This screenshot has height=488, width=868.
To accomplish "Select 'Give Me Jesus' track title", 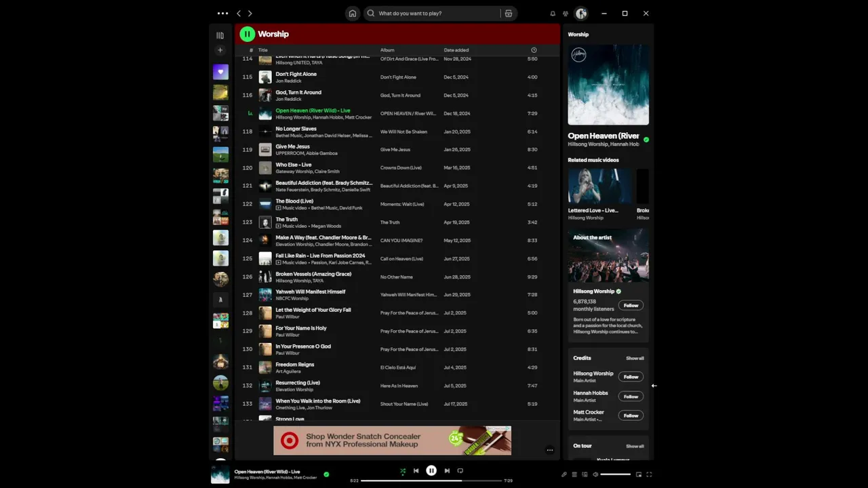I will pyautogui.click(x=292, y=146).
